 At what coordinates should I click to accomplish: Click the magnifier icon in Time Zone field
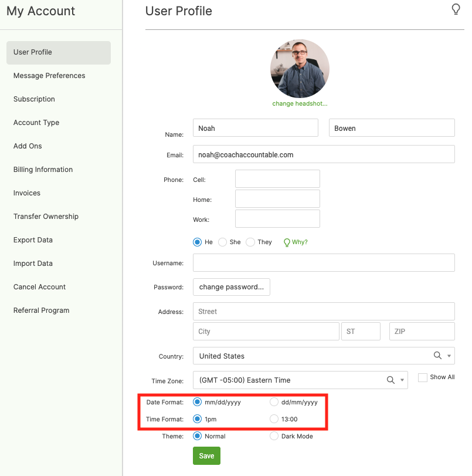coord(390,380)
